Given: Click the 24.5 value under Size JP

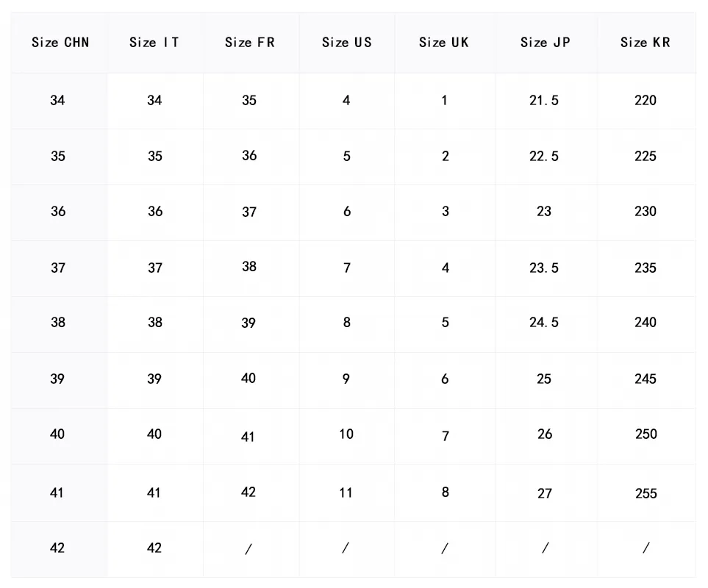Looking at the screenshot, I should (x=544, y=323).
